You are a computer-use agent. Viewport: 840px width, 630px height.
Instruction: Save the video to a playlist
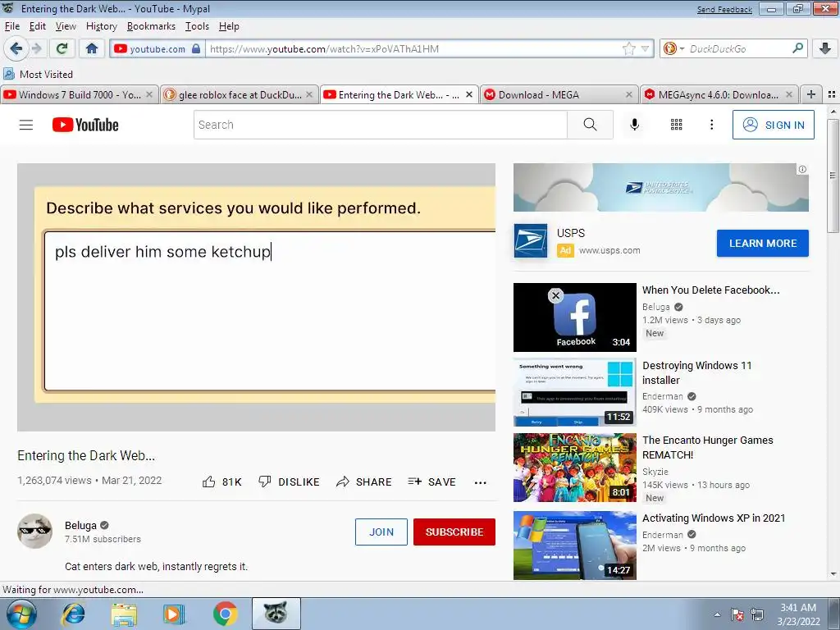(431, 482)
